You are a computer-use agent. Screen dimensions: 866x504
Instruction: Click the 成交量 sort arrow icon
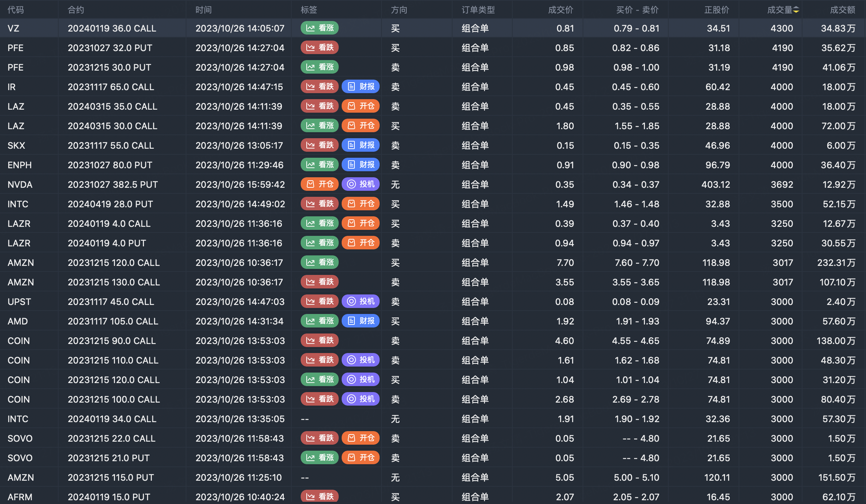click(x=796, y=10)
